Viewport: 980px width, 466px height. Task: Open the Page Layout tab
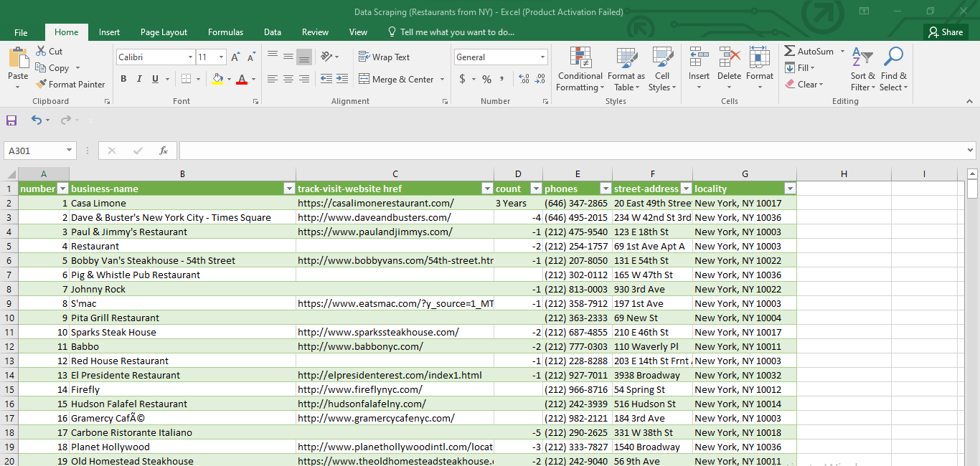(164, 32)
